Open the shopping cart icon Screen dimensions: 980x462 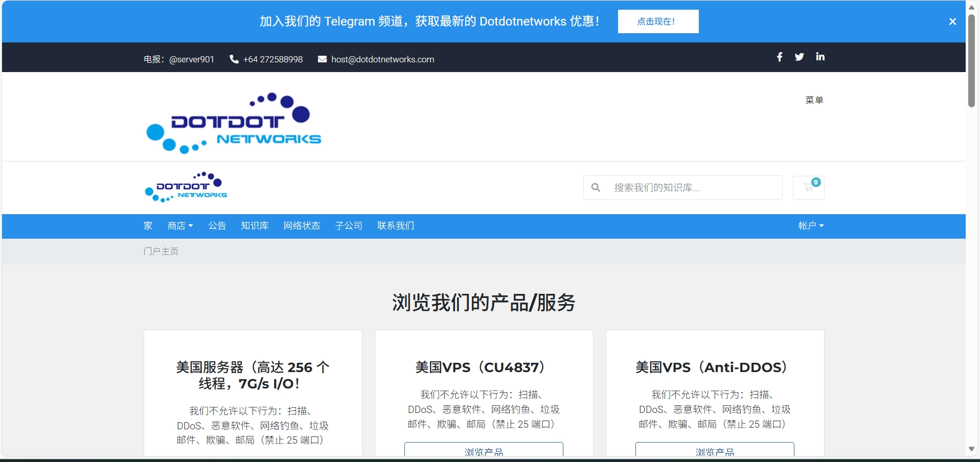tap(809, 188)
